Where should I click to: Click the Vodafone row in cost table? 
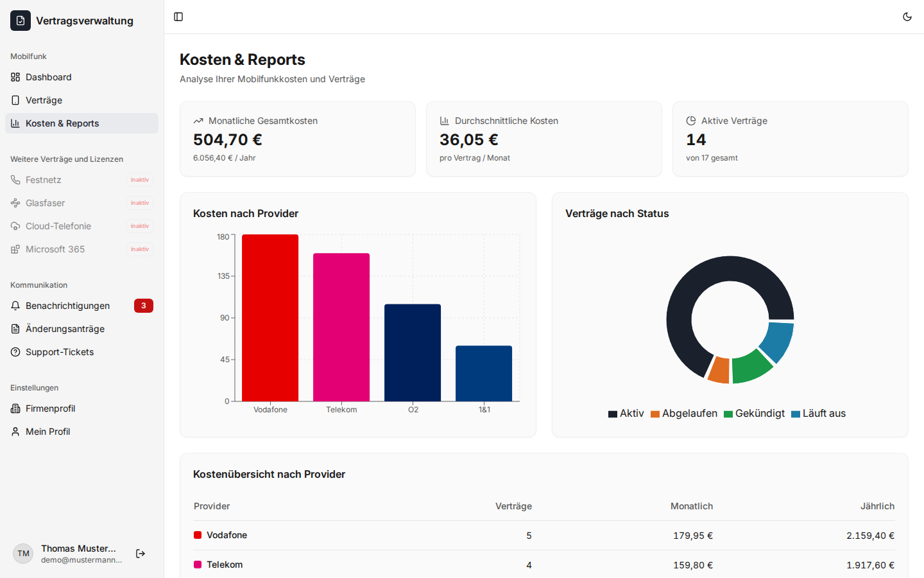point(544,536)
